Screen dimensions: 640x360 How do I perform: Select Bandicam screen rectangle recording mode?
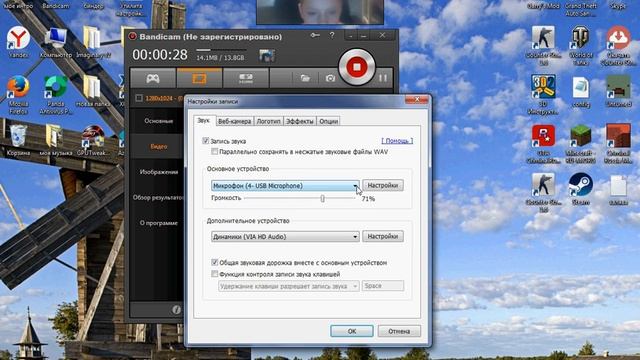coord(199,78)
